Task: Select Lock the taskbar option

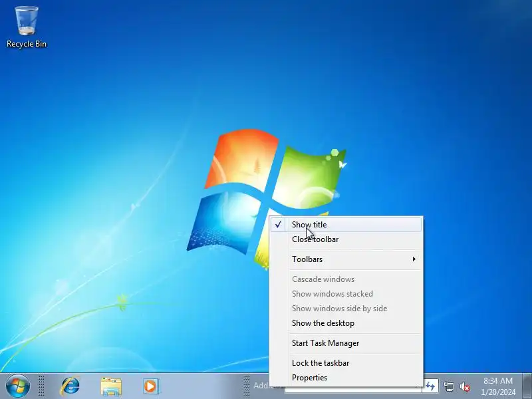Action: click(346, 363)
